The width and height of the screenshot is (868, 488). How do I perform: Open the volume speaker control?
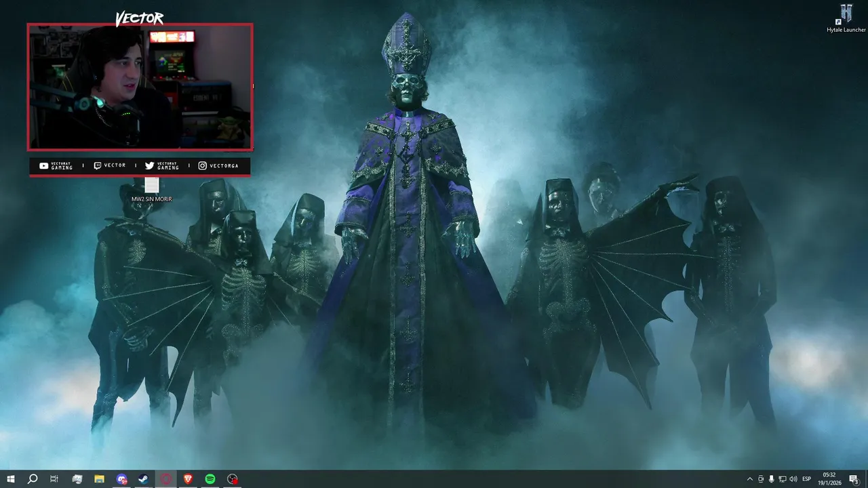793,479
